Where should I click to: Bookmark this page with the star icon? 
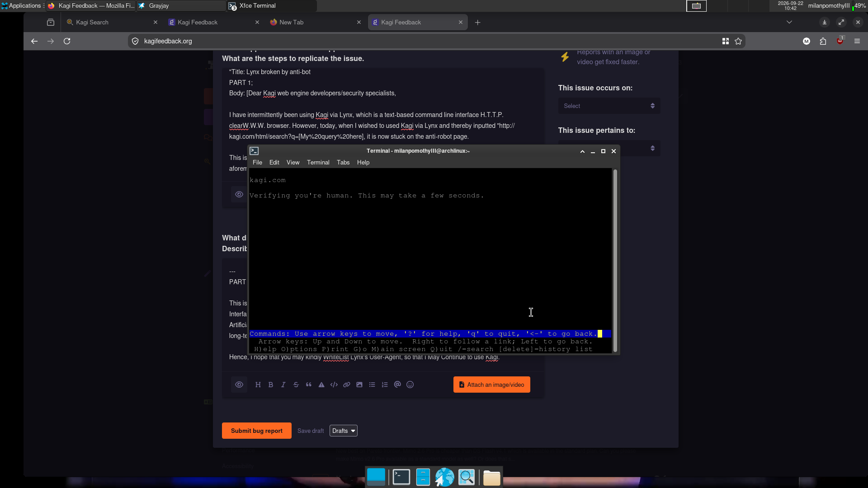(x=738, y=41)
